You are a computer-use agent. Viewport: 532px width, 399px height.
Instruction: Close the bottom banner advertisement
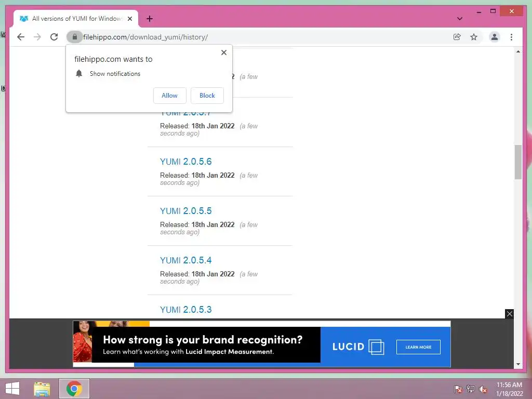click(x=509, y=314)
